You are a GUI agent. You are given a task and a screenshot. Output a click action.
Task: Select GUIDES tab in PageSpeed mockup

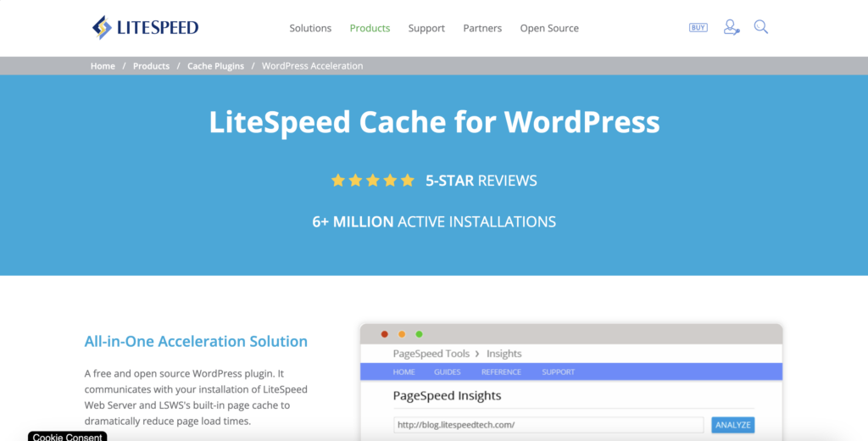[x=448, y=371]
